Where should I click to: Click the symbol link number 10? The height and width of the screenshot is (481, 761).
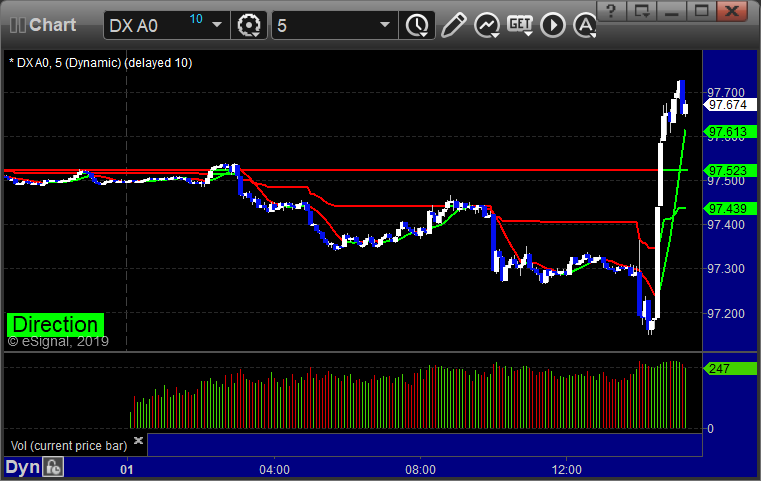click(196, 19)
